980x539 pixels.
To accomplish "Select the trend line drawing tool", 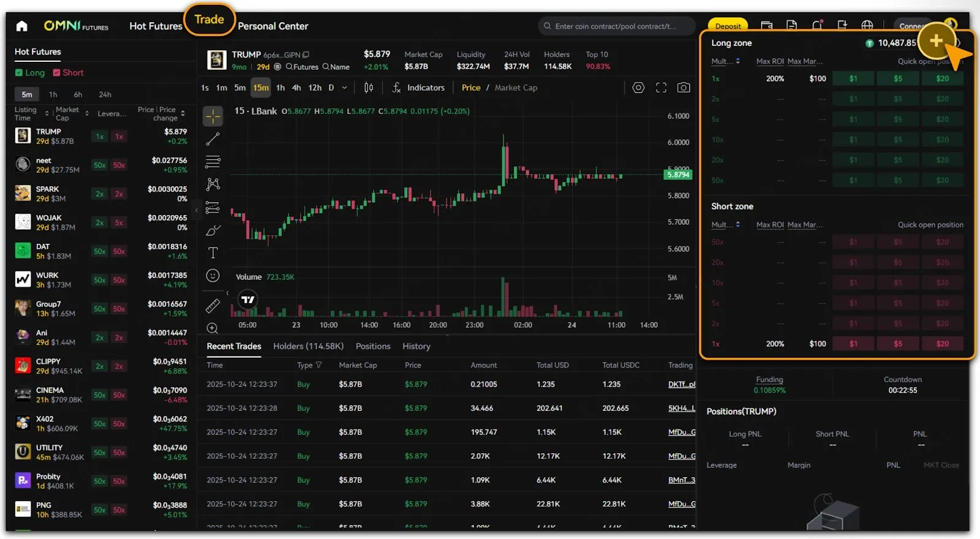I will [213, 139].
